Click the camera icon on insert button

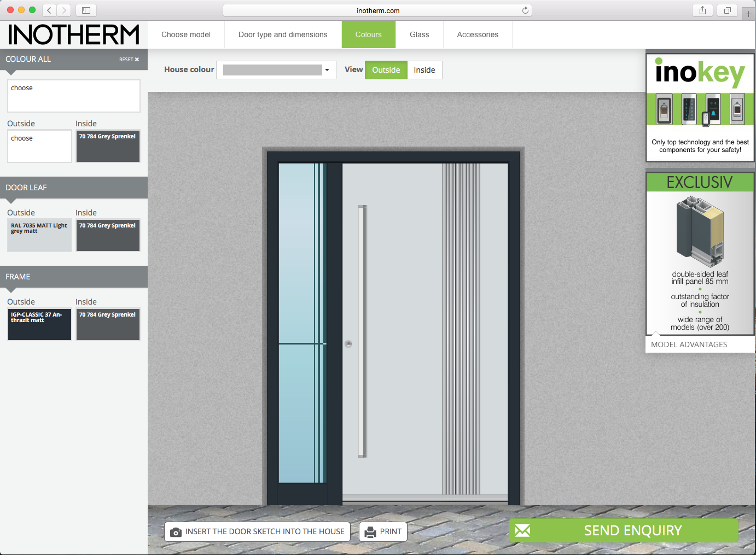176,532
